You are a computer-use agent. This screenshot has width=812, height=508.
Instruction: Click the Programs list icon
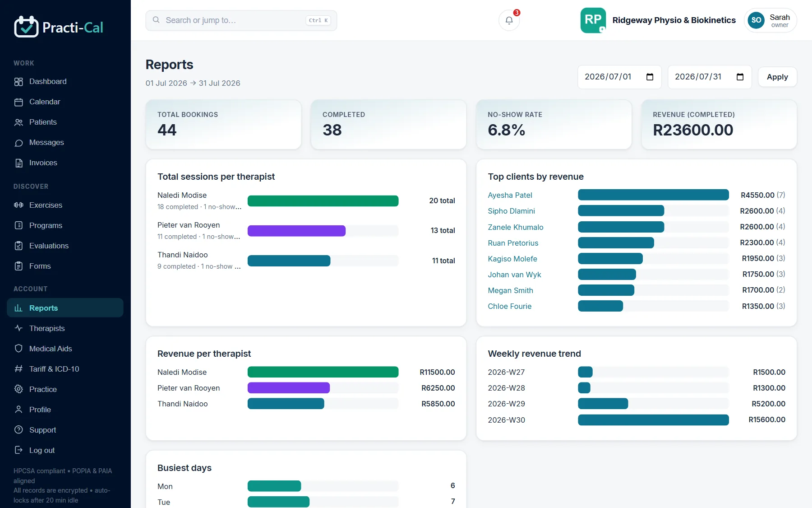(x=18, y=225)
